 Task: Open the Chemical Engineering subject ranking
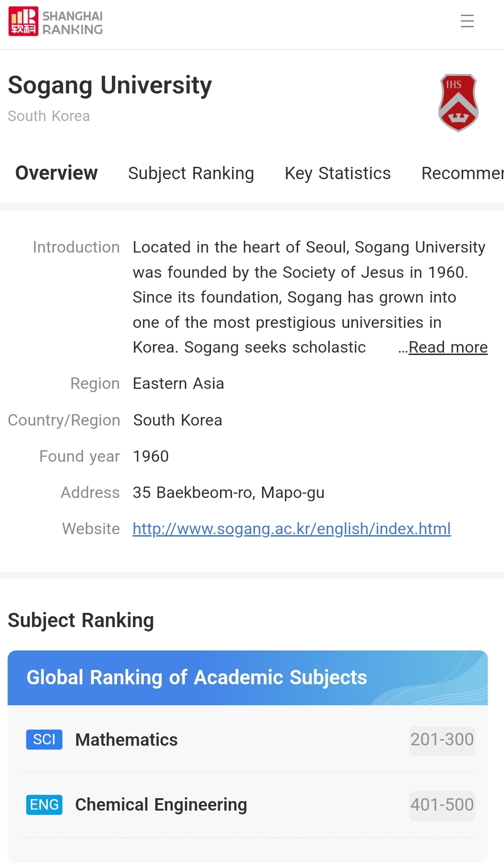coord(161,804)
